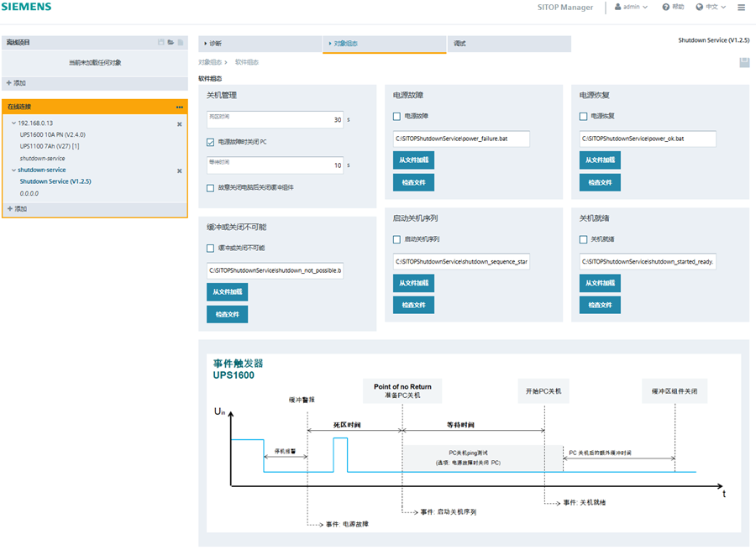The image size is (756, 550).
Task: Collapse the 192.168.0.13 tree node
Action: click(x=13, y=123)
